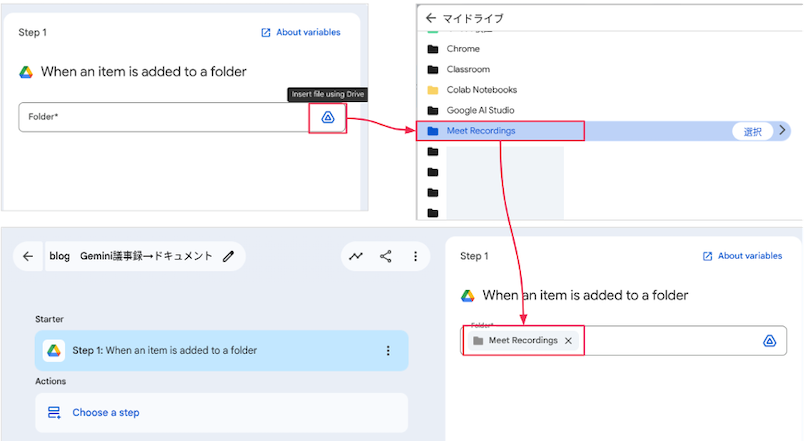
Task: Open the About variables link in the lower-right panel
Action: (742, 256)
